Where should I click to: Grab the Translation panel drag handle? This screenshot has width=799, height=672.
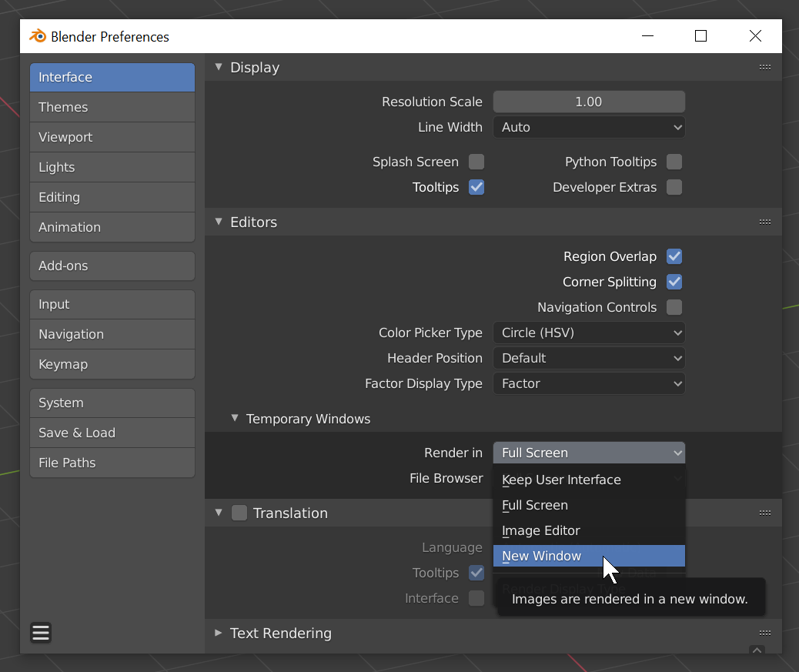(764, 513)
